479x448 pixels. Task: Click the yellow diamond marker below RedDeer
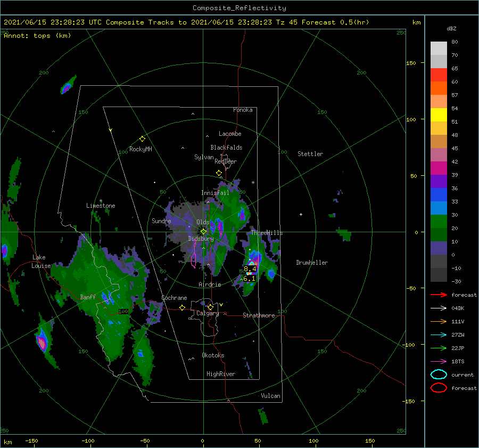(x=219, y=173)
